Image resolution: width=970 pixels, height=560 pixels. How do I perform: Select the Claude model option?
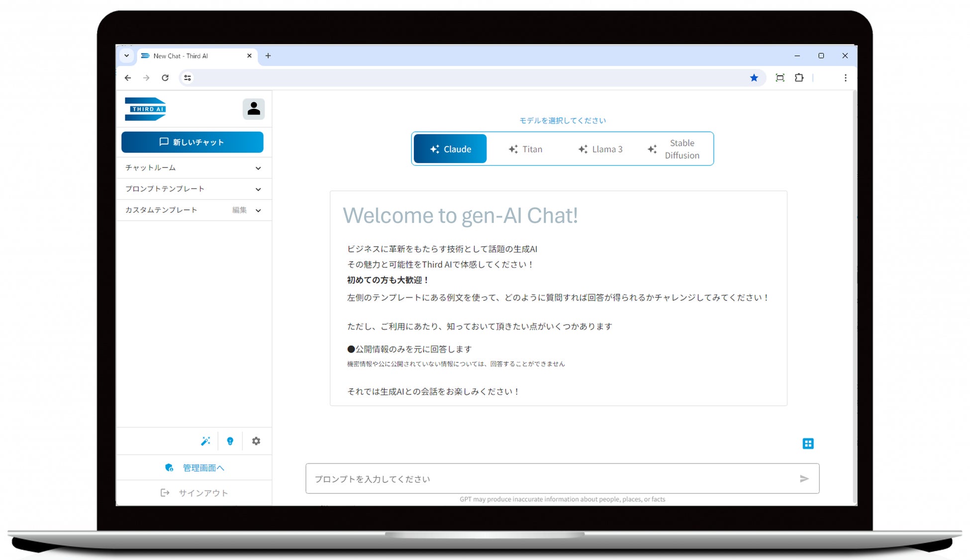click(450, 149)
